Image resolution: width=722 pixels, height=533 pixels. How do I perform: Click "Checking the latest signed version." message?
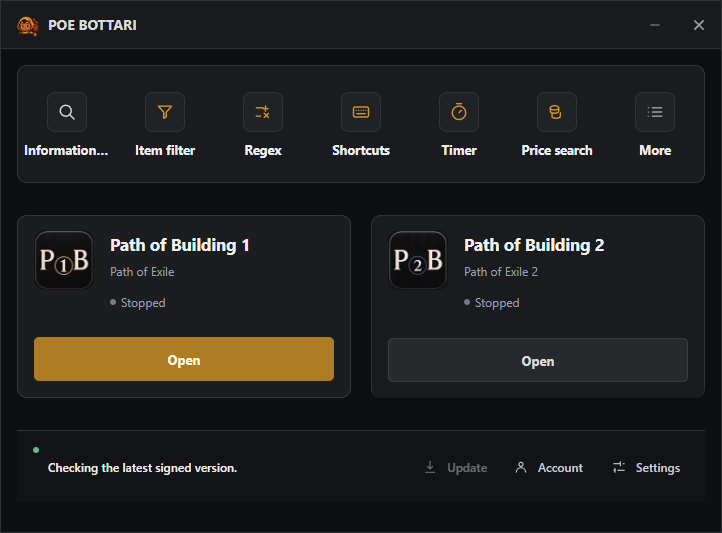pos(142,468)
